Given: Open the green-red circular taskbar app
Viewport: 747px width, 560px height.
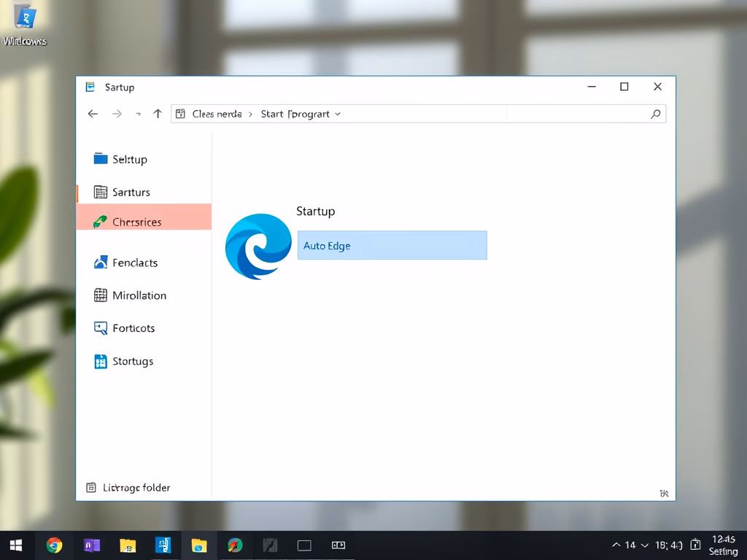Looking at the screenshot, I should click(x=235, y=545).
